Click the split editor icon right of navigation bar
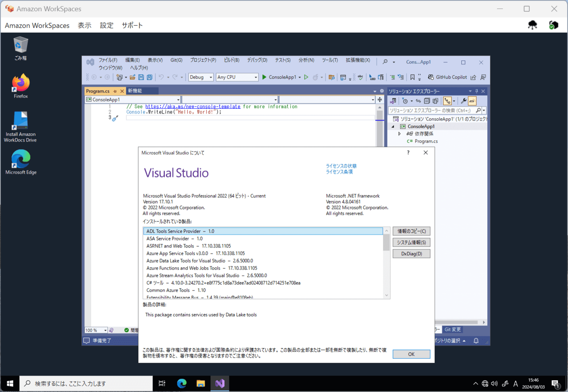This screenshot has width=568, height=392. click(x=380, y=99)
